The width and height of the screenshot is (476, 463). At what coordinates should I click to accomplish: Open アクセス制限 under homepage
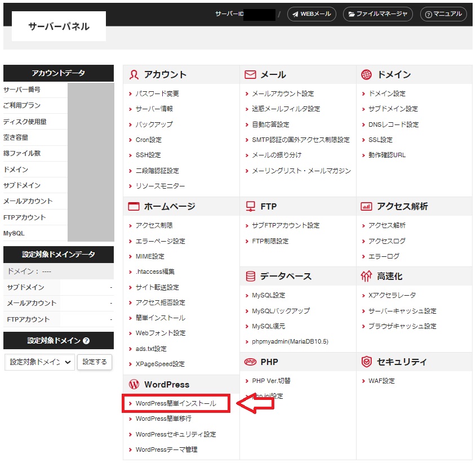(154, 225)
